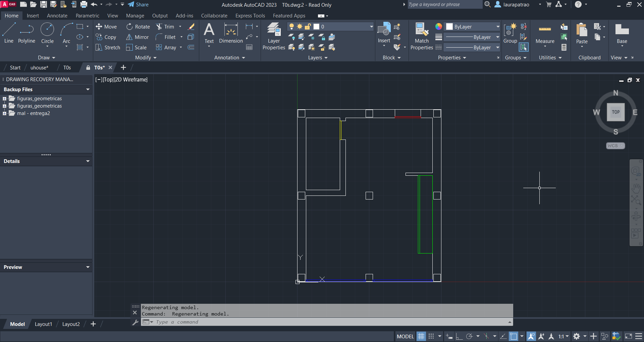
Task: Click the Copy tool
Action: (x=106, y=37)
